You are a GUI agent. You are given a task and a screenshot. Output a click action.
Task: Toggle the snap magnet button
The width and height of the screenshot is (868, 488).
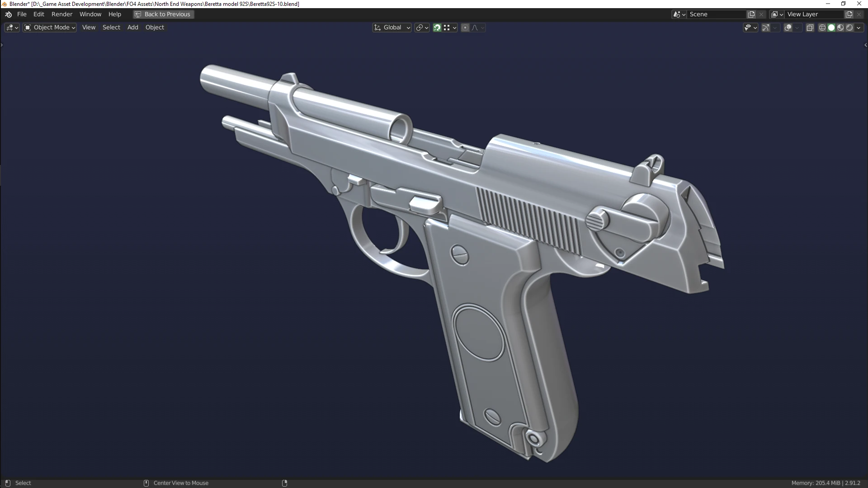pos(437,28)
